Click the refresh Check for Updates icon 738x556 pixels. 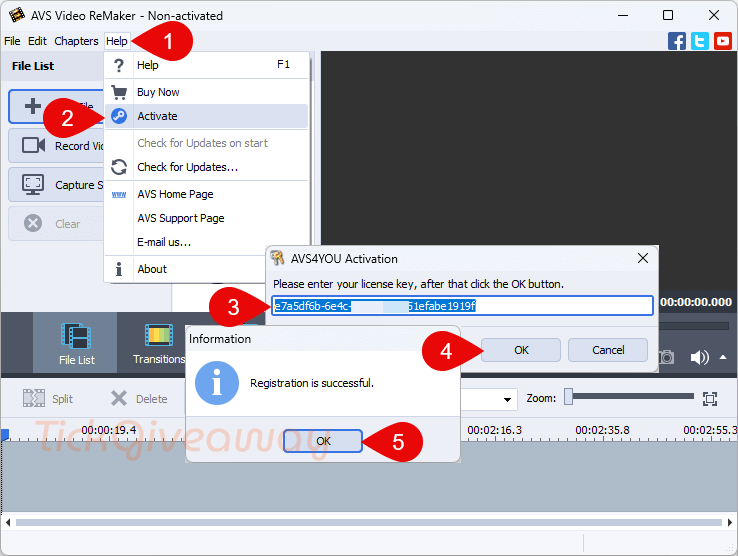[x=119, y=167]
